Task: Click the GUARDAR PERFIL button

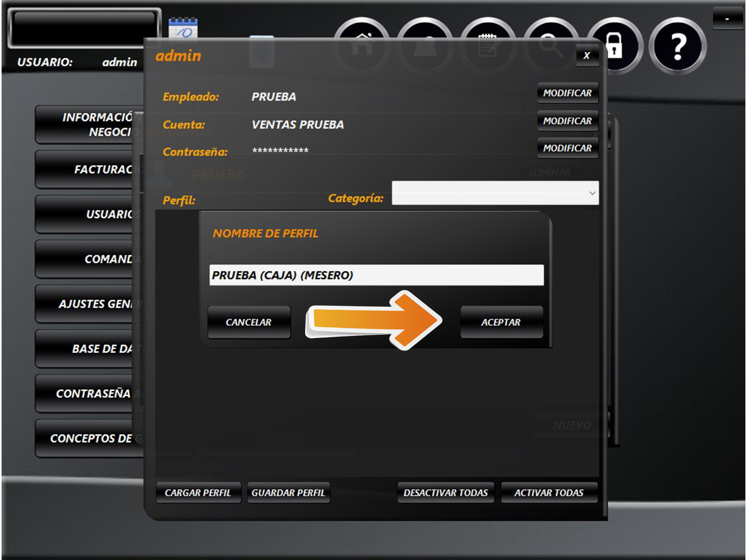Action: coord(288,492)
